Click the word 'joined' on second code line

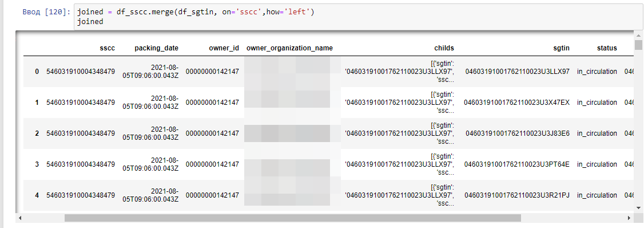coord(90,21)
